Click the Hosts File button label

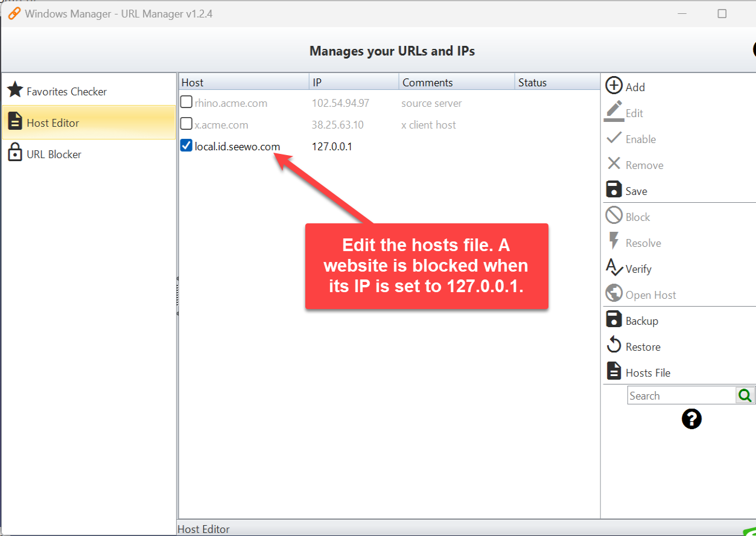(x=648, y=372)
